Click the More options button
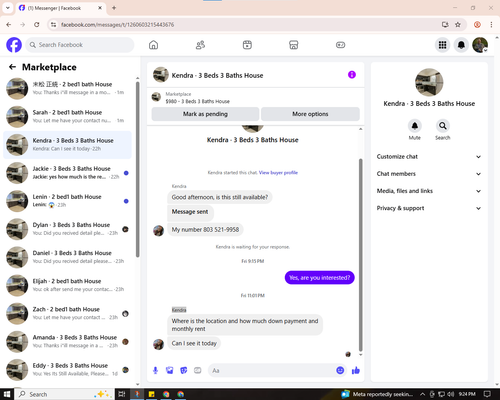 coord(310,114)
